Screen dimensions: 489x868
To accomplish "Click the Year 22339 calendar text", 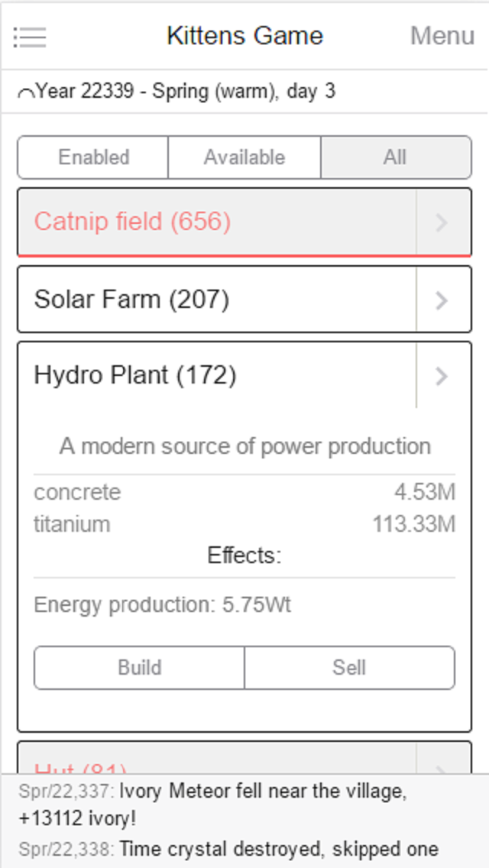I will pos(185,92).
